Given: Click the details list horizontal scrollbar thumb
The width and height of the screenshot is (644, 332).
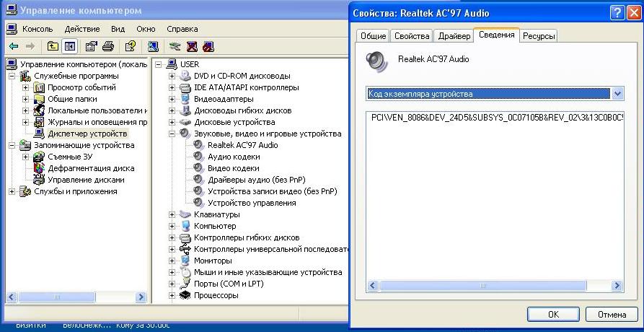Looking at the screenshot, I should (483, 285).
